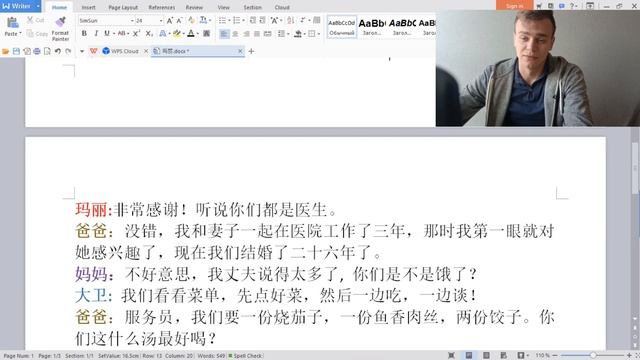Screen dimensions: 640x360
Task: Click the zoom slider handle in status bar
Action: click(x=593, y=356)
